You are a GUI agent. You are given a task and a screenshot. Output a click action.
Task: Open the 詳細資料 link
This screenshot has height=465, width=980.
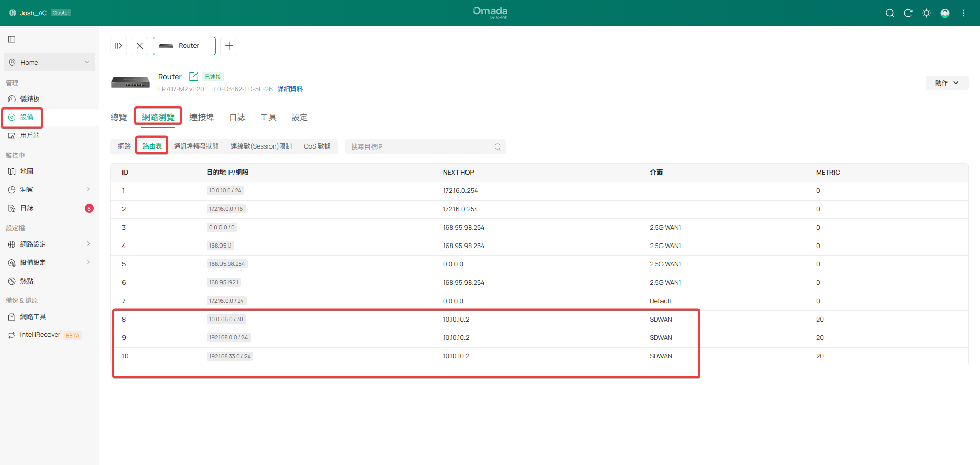point(290,89)
